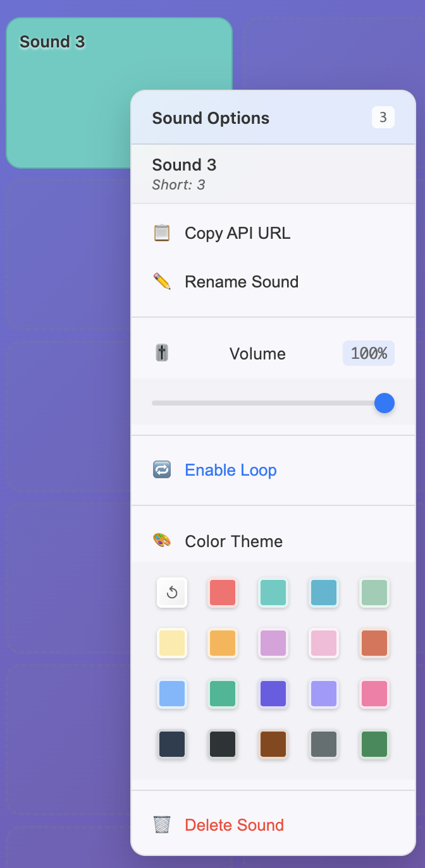Delete Sound 3

click(234, 824)
